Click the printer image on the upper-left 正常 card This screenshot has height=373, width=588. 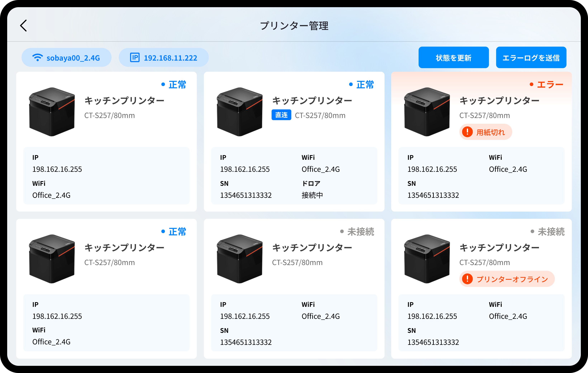tap(52, 112)
